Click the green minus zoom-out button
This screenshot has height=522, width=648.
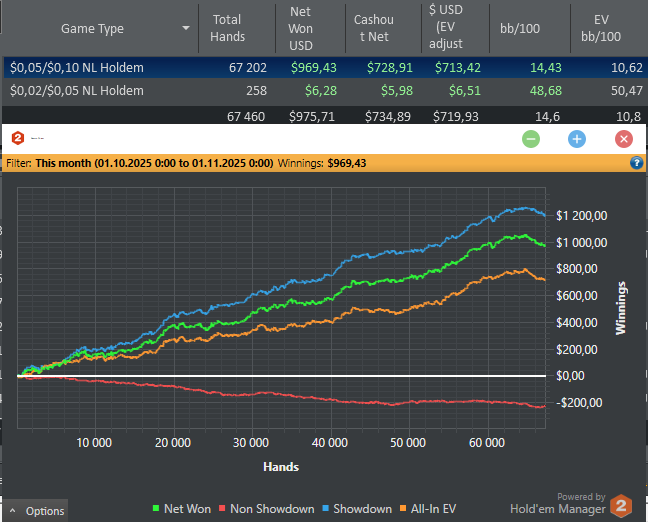click(x=531, y=139)
